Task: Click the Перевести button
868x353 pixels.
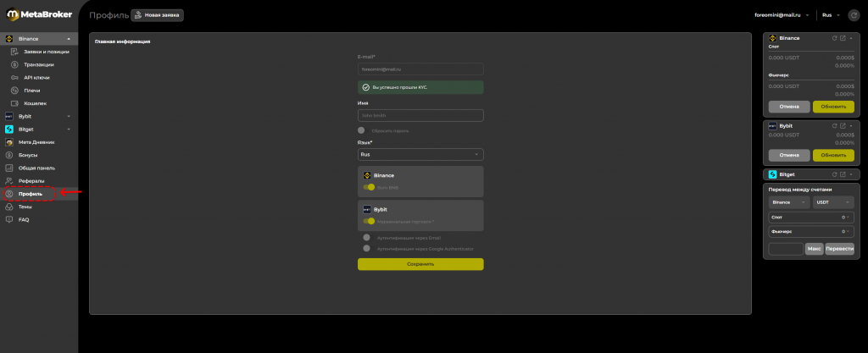Action: (x=840, y=249)
